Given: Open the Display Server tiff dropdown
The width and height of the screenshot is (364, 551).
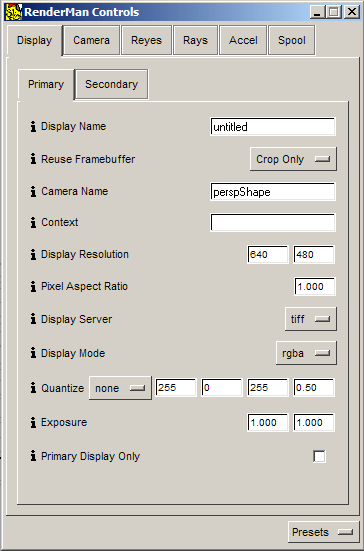Looking at the screenshot, I should (x=311, y=319).
